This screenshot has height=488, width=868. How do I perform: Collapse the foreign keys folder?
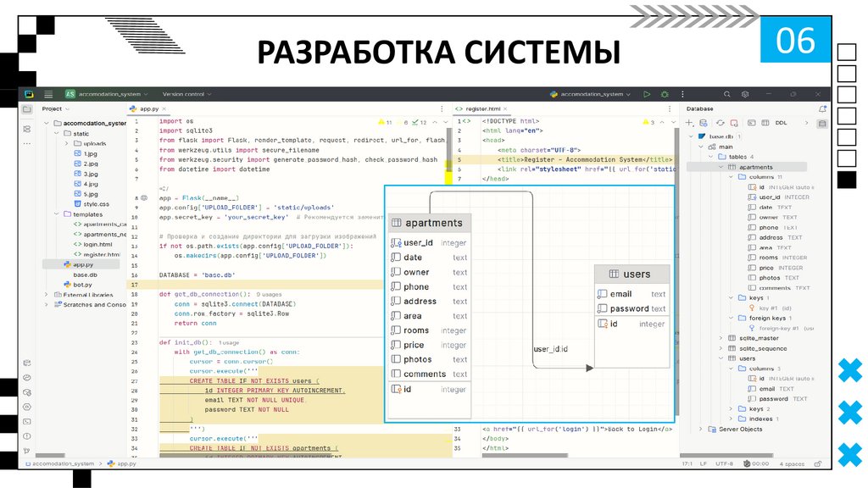[731, 319]
